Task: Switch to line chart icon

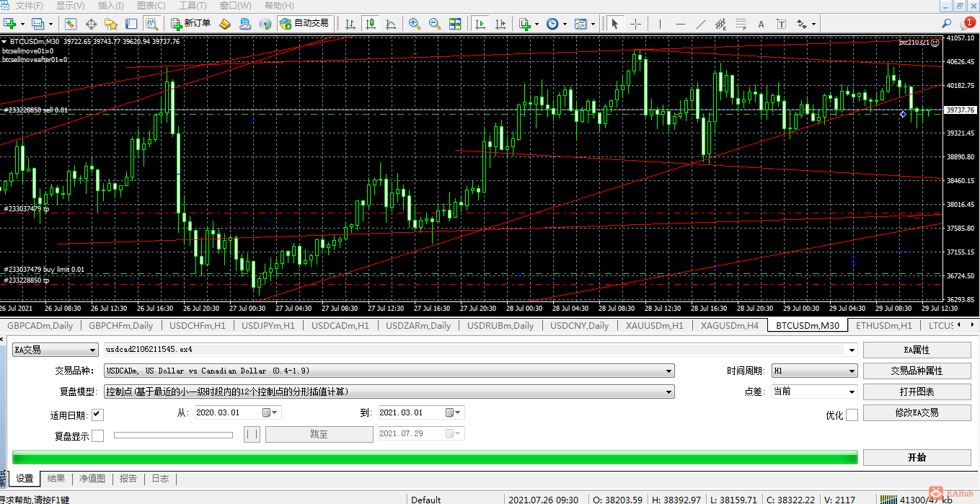Action: (x=390, y=24)
